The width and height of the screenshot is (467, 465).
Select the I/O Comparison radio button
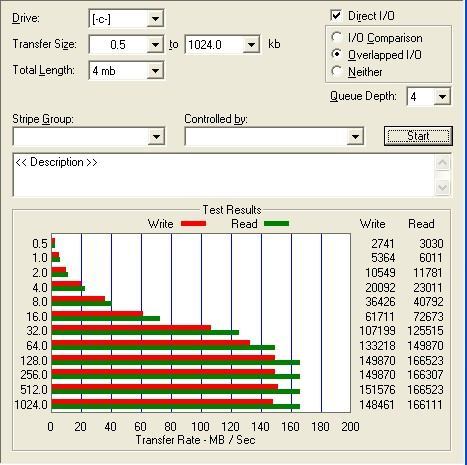pyautogui.click(x=337, y=37)
